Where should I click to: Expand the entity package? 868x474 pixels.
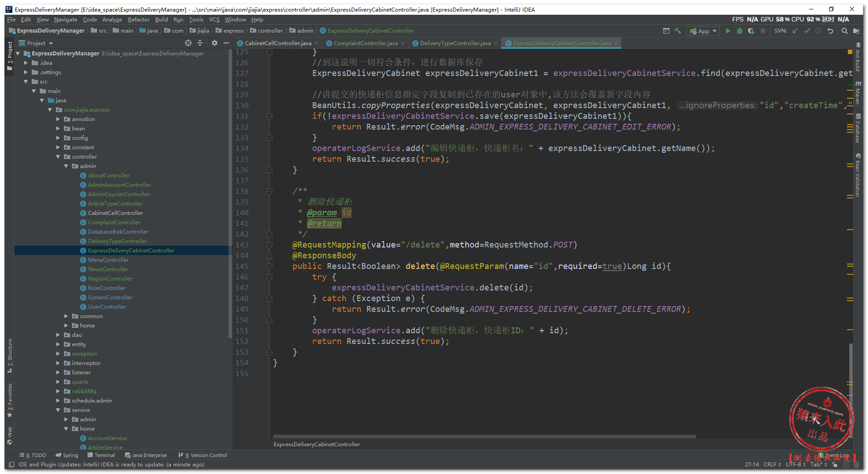(58, 344)
